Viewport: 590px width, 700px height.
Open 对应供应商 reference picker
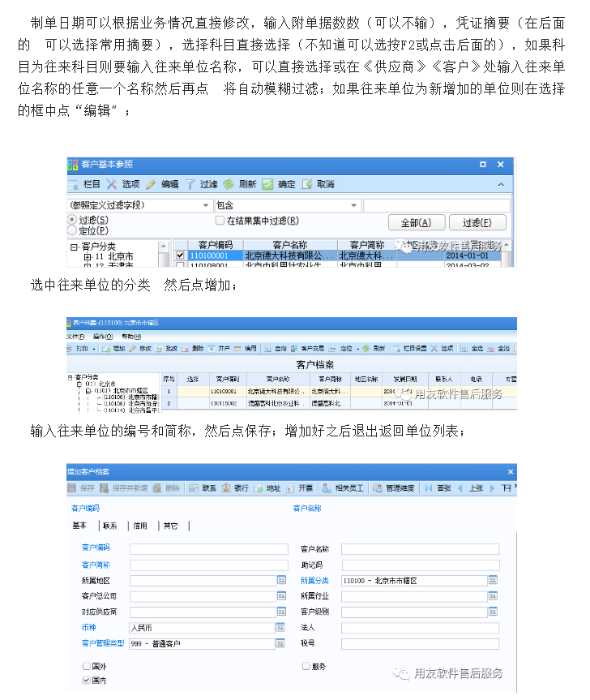point(281,612)
